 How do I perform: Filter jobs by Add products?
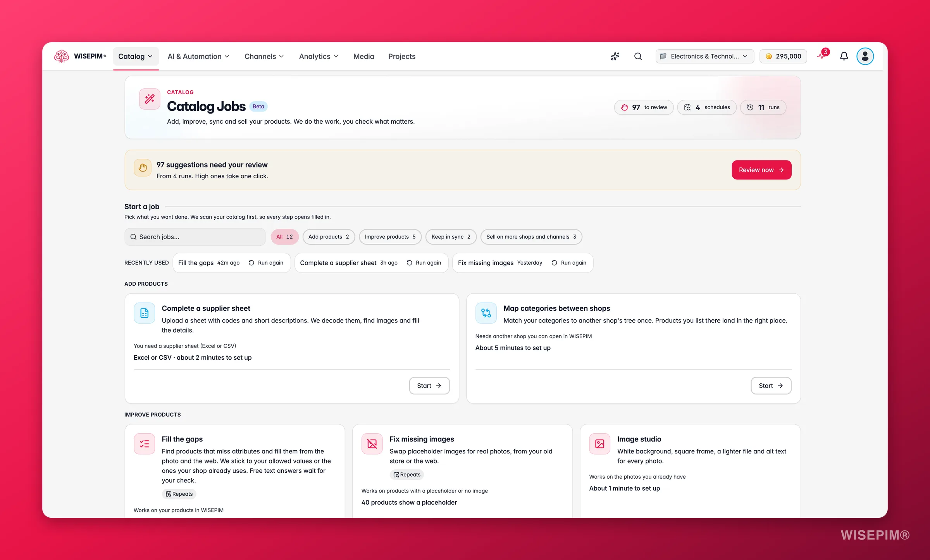[329, 237]
